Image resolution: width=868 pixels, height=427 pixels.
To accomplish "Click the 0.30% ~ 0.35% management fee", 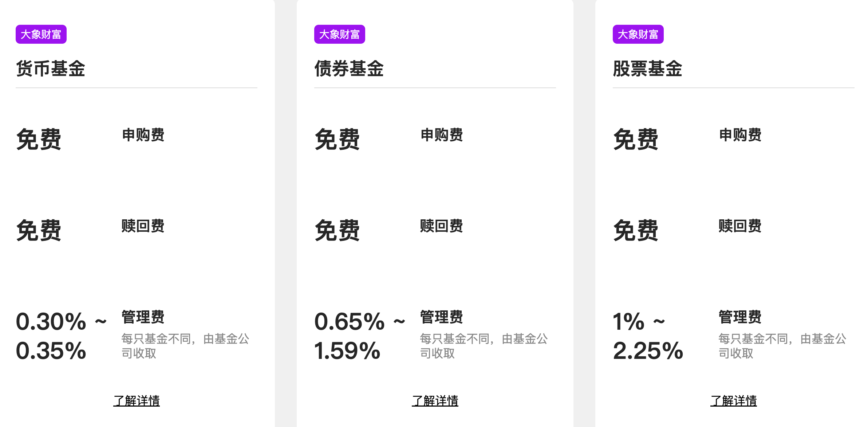I will [60, 336].
